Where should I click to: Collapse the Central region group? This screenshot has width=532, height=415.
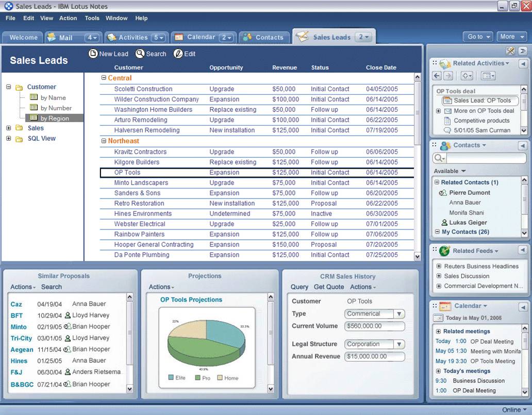coord(104,78)
